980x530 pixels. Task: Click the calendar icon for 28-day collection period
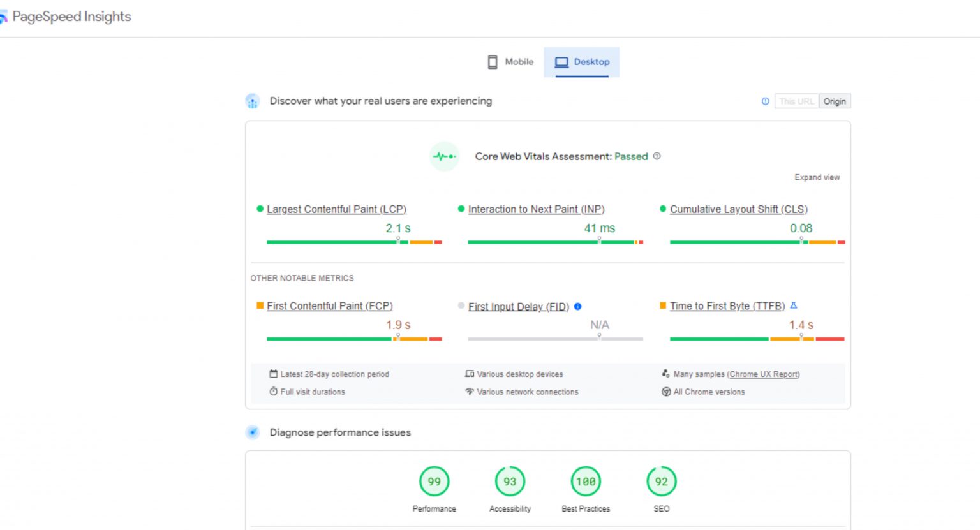274,374
